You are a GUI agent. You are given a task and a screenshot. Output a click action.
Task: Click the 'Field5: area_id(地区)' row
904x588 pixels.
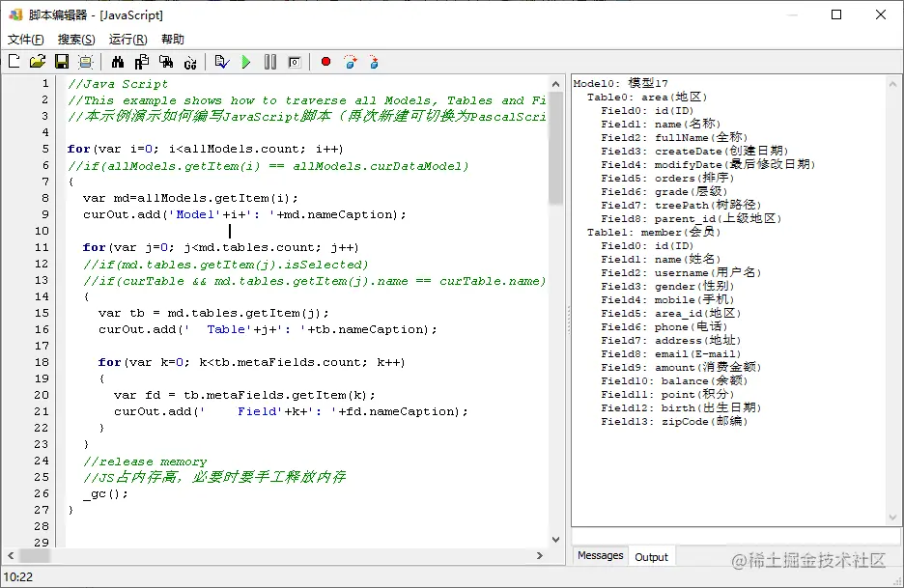(x=671, y=313)
